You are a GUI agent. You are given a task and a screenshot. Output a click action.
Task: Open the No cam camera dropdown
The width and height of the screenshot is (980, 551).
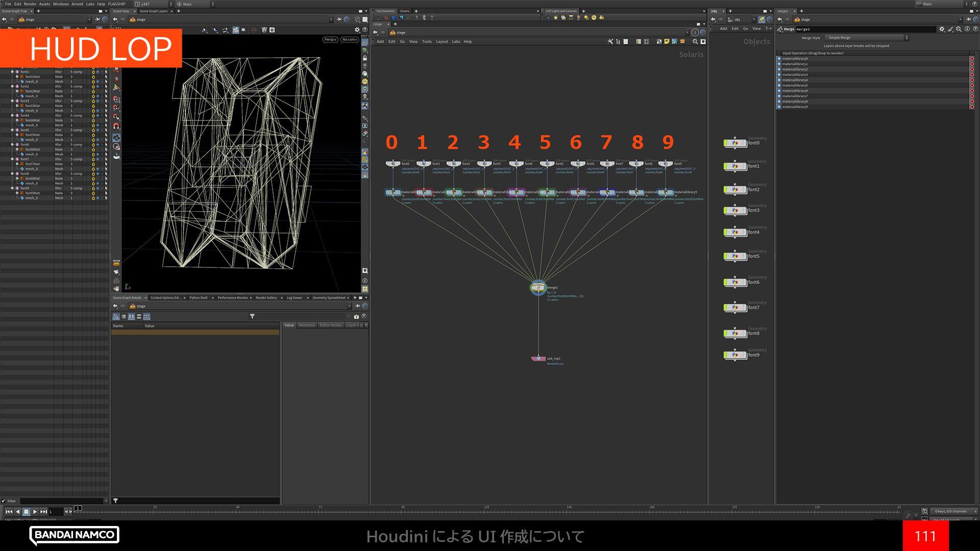pyautogui.click(x=349, y=39)
